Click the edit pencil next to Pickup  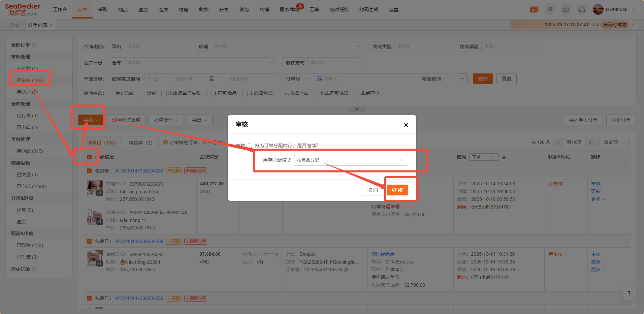401,270
